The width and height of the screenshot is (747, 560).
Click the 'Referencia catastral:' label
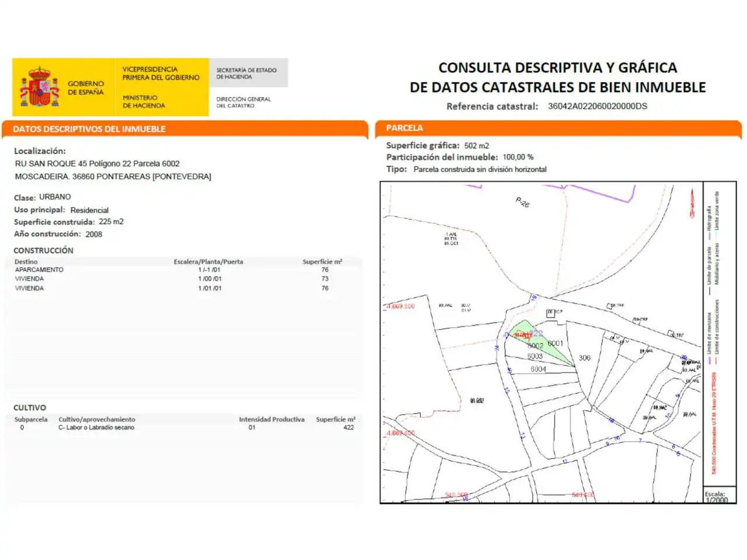[x=492, y=106]
